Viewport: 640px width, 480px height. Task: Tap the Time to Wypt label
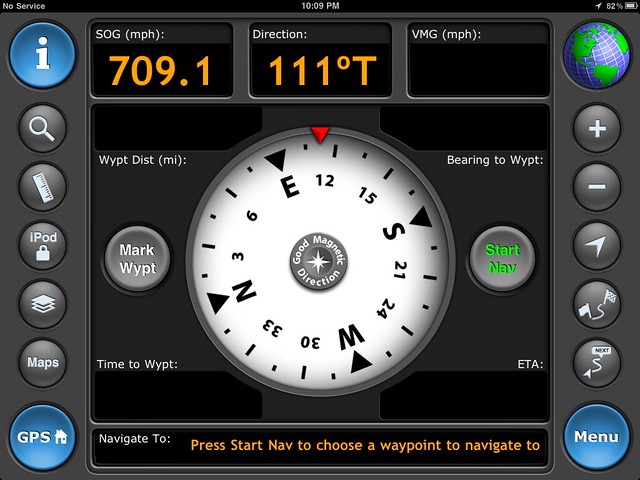pyautogui.click(x=137, y=364)
